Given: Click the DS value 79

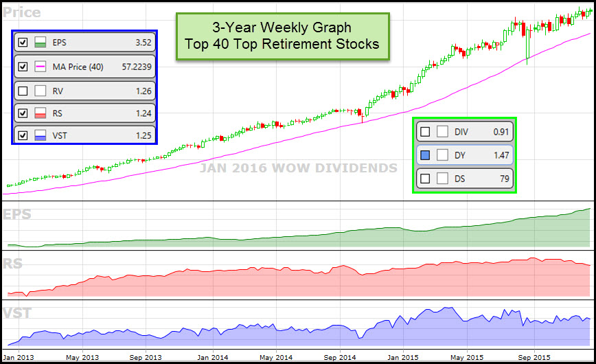Looking at the screenshot, I should click(x=505, y=179).
